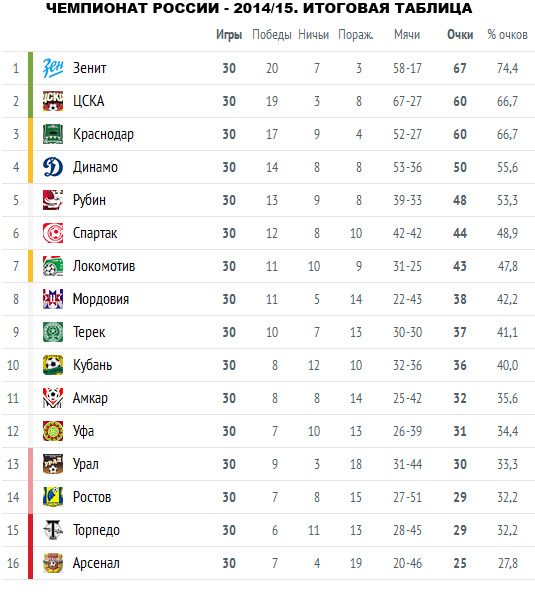Click the Zenit club logo
The height and width of the screenshot is (592, 535).
(x=53, y=68)
